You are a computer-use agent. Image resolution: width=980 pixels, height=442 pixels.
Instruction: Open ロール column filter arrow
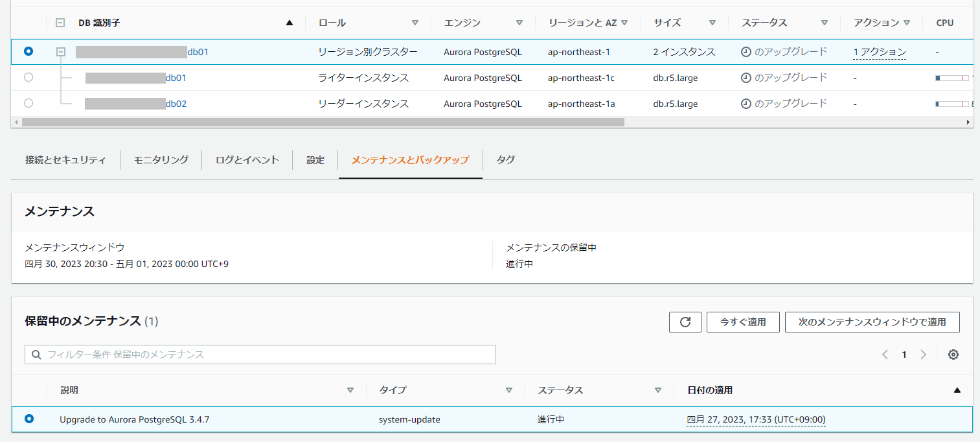[415, 23]
